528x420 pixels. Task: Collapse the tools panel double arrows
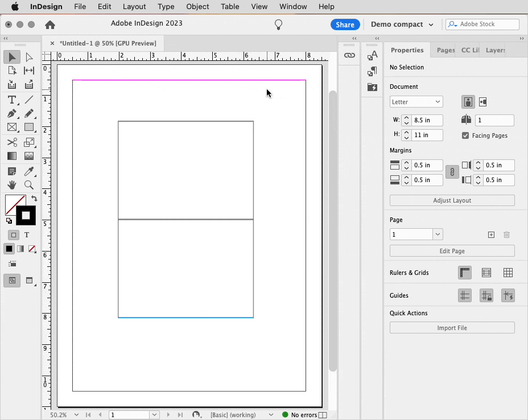click(x=6, y=38)
